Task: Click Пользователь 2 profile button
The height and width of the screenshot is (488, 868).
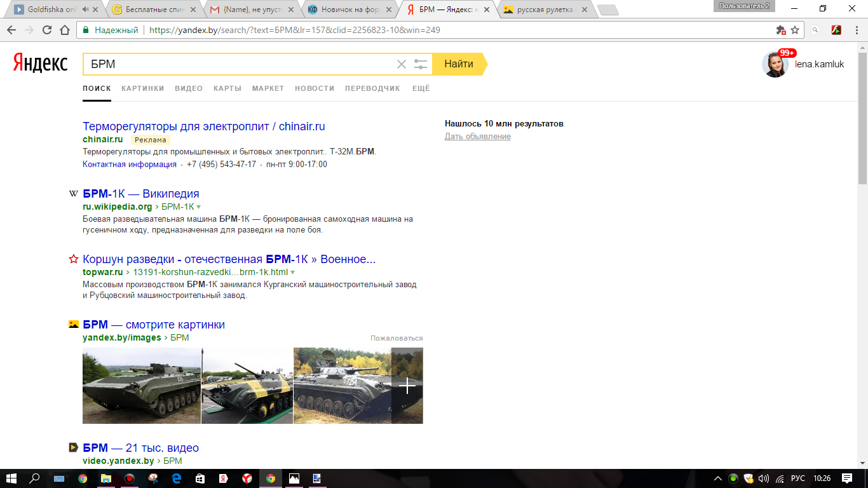Action: [x=744, y=6]
